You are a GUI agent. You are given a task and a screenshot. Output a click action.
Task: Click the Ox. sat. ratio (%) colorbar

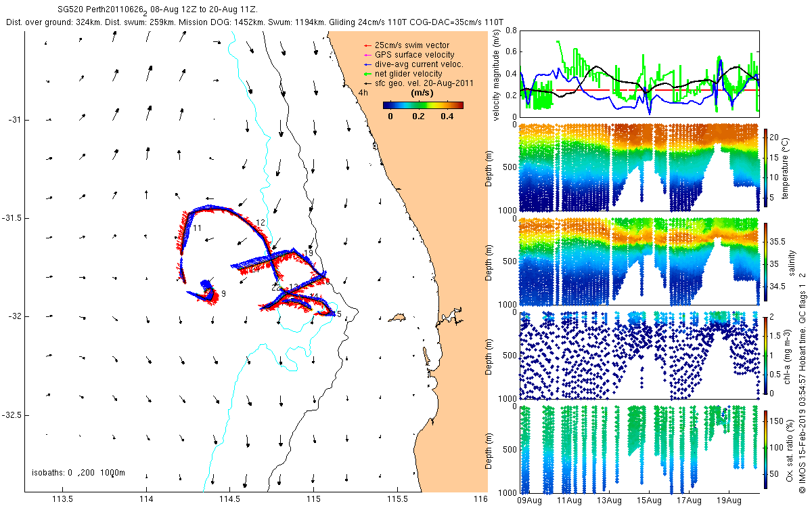767,448
